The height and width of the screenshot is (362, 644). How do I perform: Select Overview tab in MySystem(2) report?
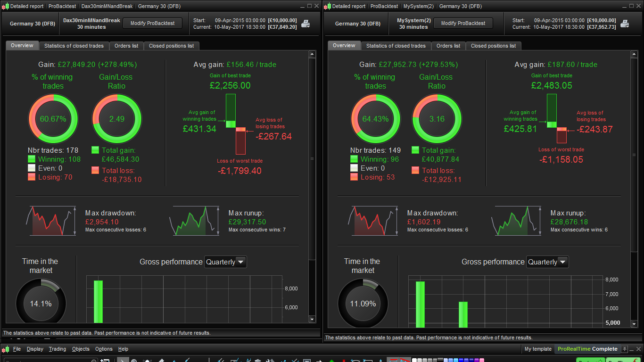344,45
